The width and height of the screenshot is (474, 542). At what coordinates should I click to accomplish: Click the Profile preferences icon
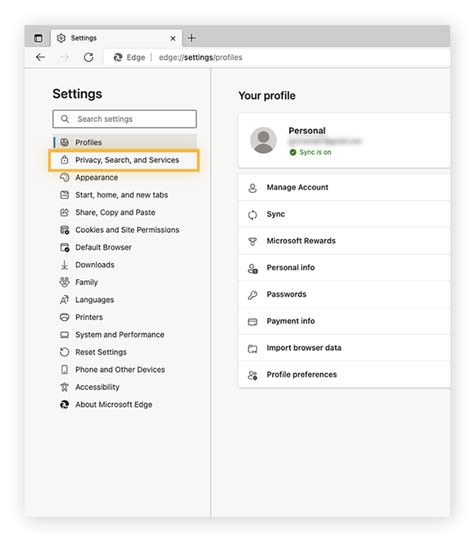click(253, 375)
